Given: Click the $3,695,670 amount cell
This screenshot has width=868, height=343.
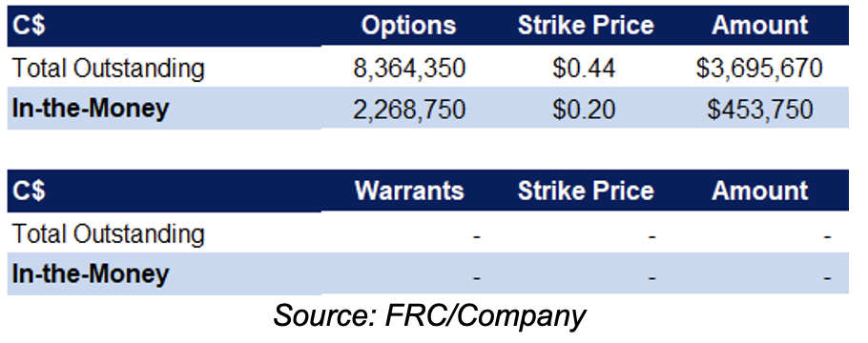Looking at the screenshot, I should [759, 69].
